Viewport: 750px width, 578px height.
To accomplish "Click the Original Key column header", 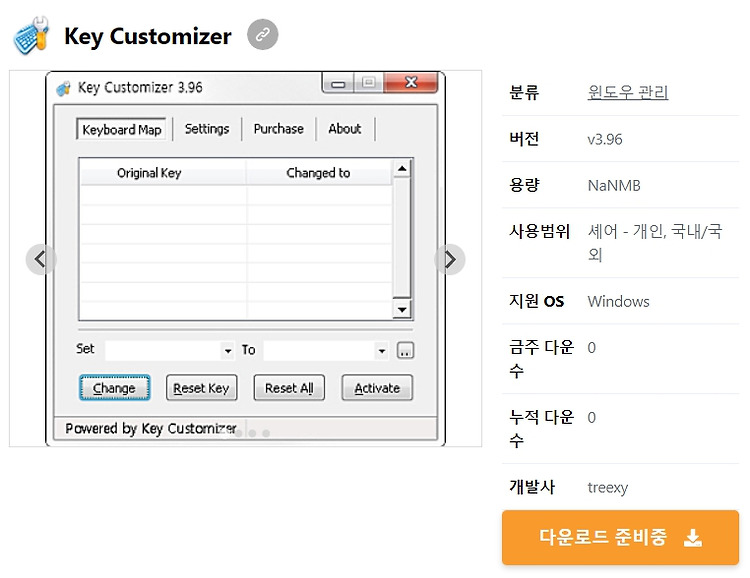I will [x=163, y=172].
